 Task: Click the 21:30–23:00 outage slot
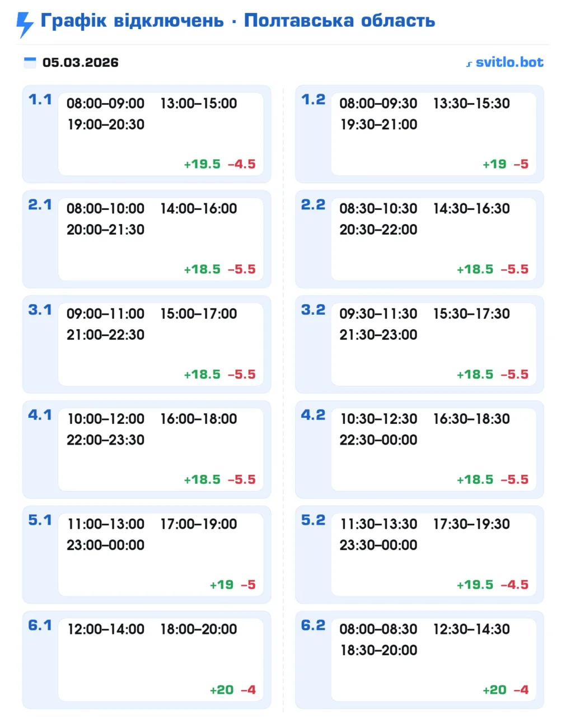378,335
